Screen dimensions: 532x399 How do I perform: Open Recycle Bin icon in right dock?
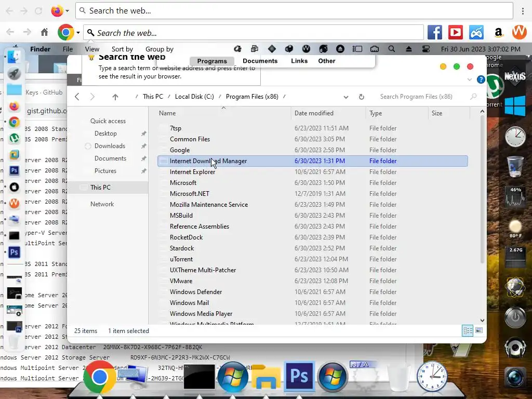click(515, 166)
